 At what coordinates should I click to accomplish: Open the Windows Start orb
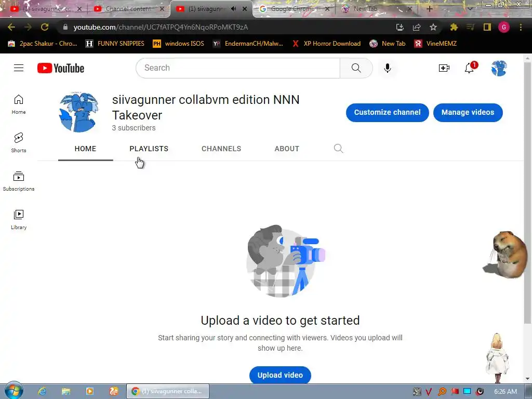[14, 391]
